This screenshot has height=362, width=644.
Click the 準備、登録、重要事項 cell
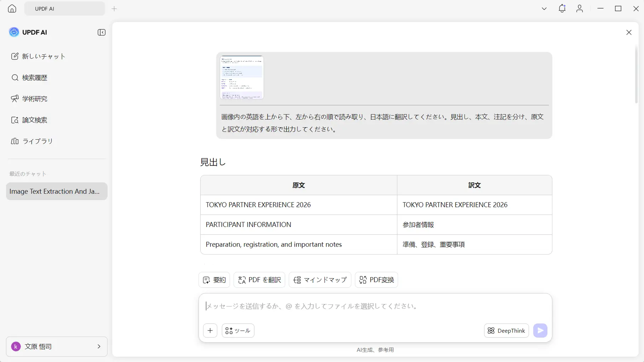475,245
